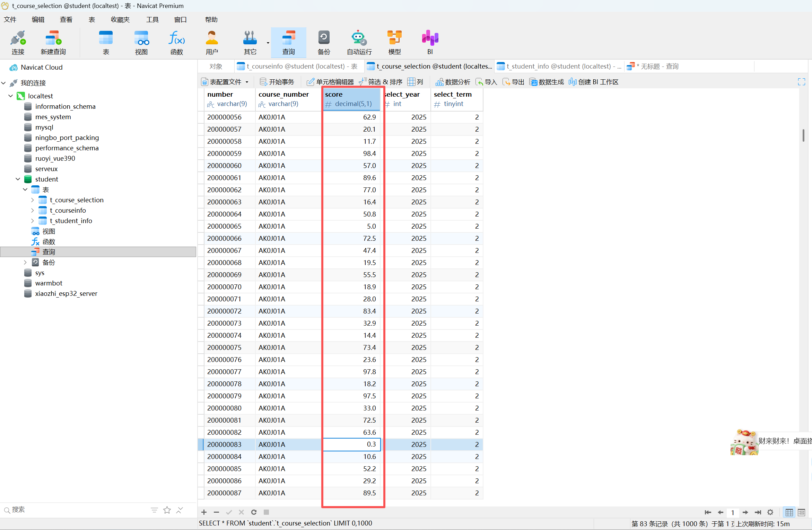Open the 表配置文件 dropdown arrow

[x=247, y=82]
